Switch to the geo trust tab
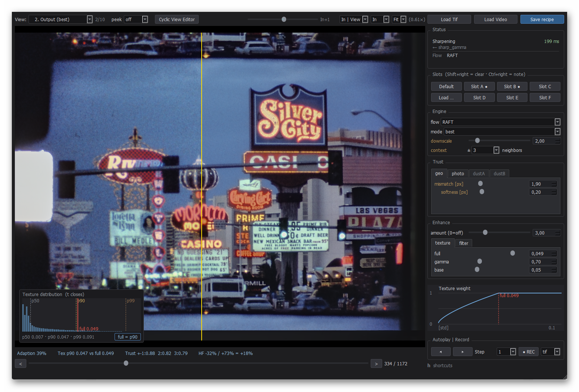The image size is (579, 392). (439, 173)
